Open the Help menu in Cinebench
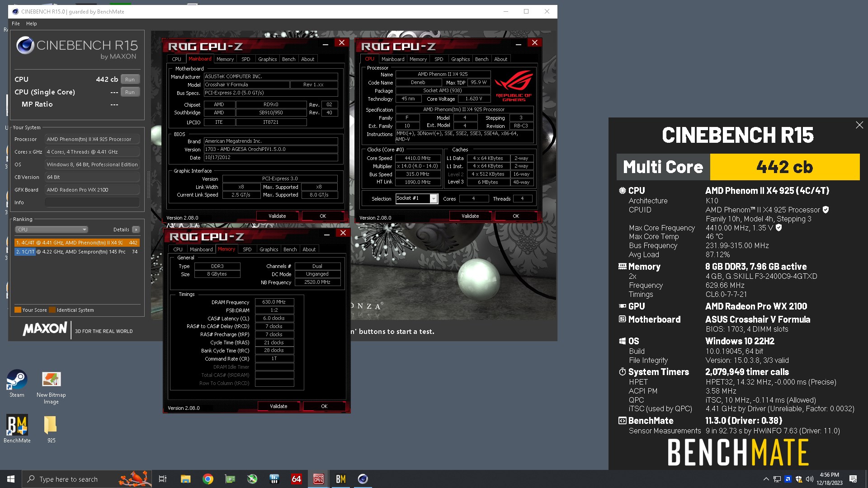 tap(32, 23)
